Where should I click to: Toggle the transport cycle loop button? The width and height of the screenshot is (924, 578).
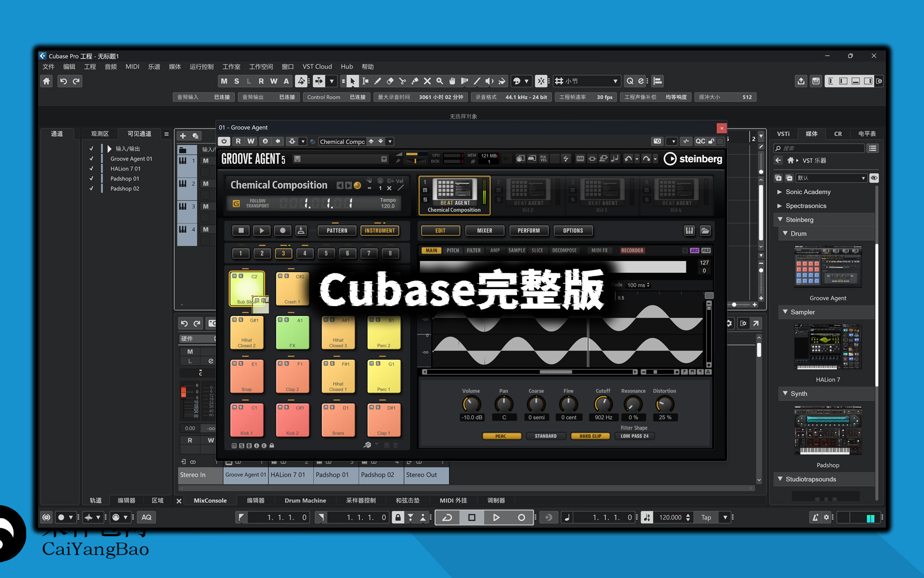[448, 518]
